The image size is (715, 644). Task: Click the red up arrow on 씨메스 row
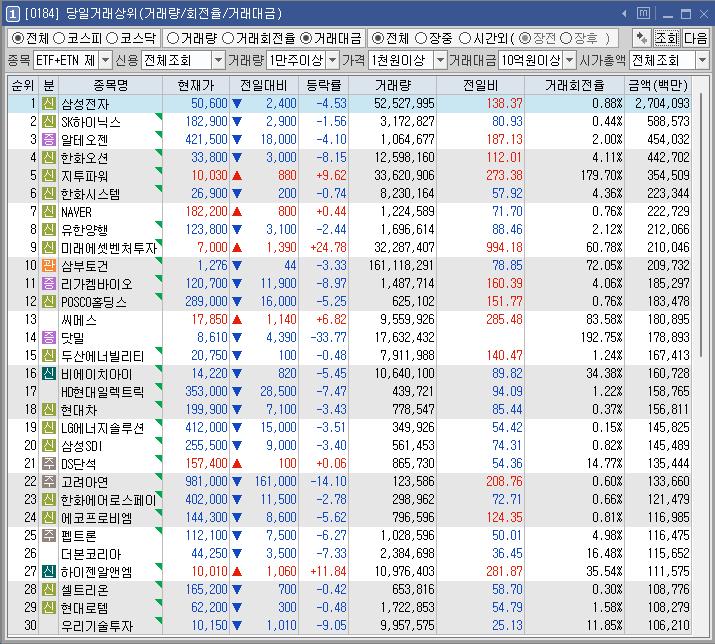click(x=237, y=320)
